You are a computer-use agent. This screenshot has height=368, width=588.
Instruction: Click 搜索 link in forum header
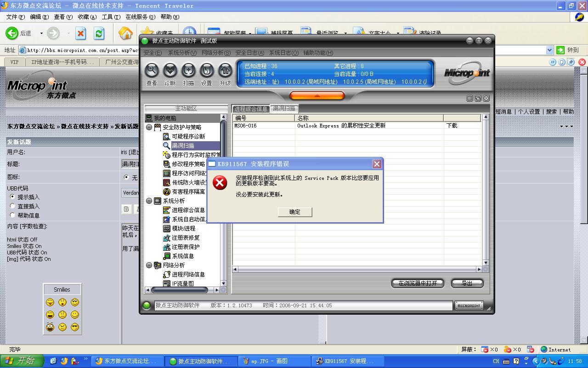[552, 111]
